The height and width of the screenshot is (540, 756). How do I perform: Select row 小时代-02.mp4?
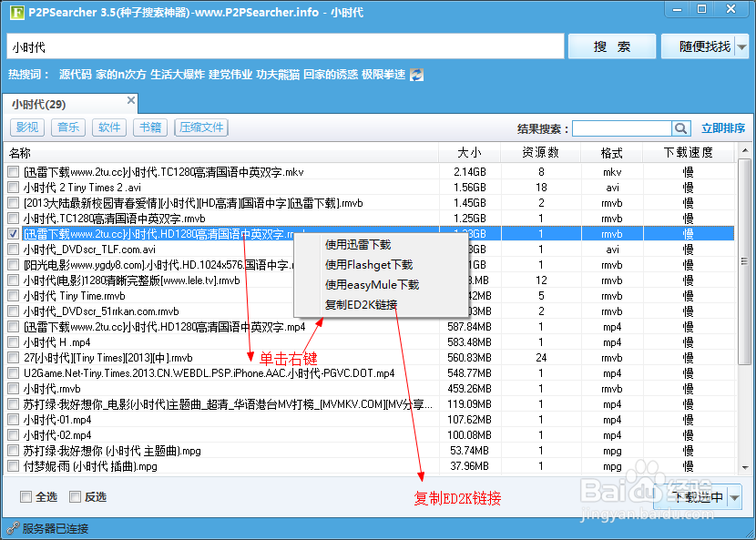pos(369,435)
